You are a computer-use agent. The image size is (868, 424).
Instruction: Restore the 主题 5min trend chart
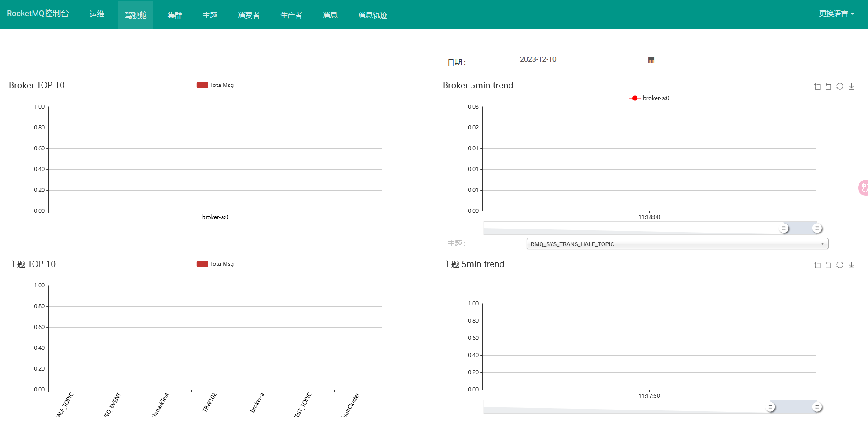(x=840, y=265)
